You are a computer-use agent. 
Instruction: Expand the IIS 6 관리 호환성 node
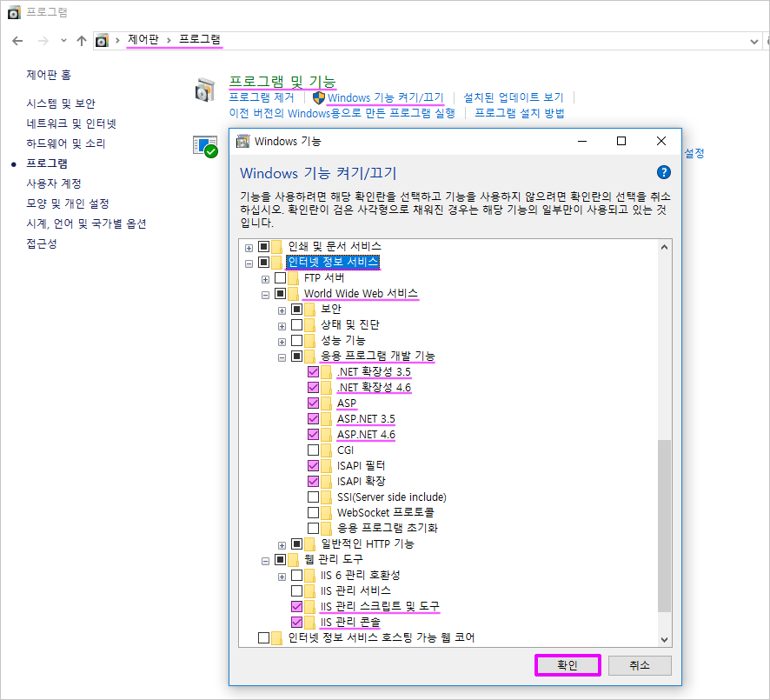282,575
